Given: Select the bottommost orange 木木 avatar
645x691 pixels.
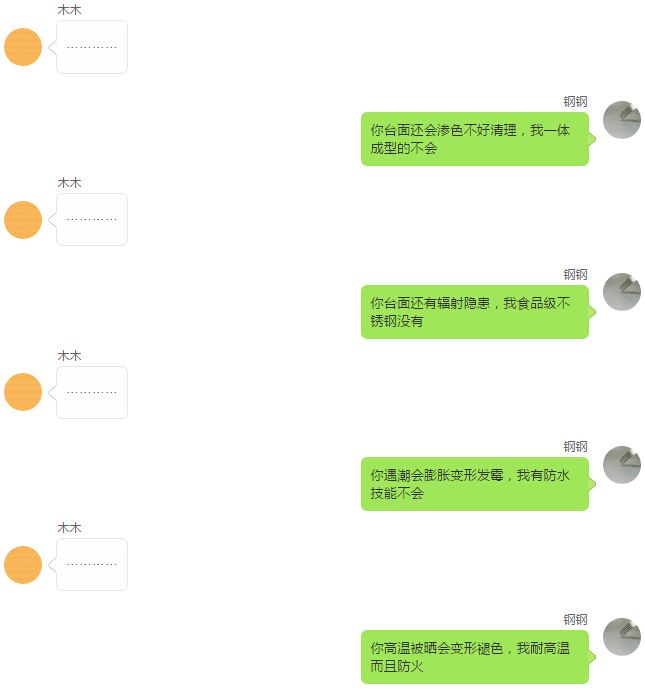Looking at the screenshot, I should [23, 565].
